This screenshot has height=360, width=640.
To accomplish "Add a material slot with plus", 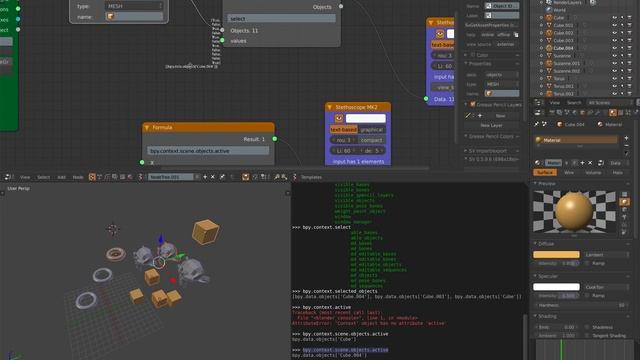I will pos(627,138).
